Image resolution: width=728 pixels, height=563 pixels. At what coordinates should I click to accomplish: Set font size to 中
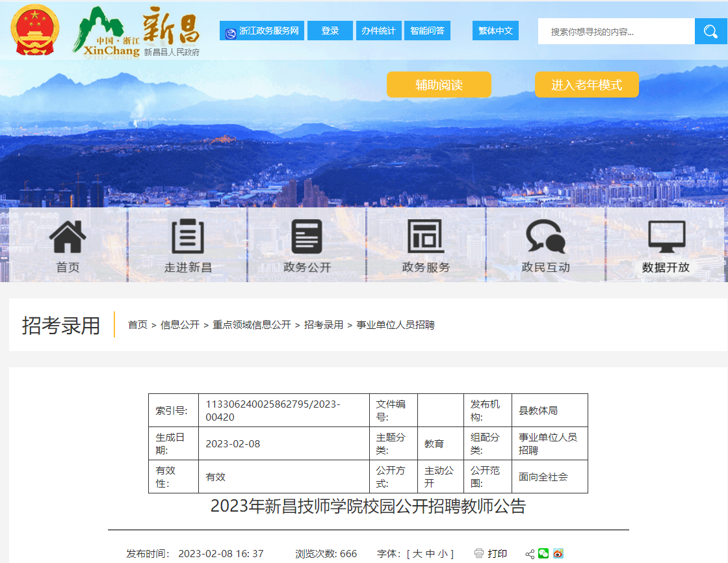[430, 554]
